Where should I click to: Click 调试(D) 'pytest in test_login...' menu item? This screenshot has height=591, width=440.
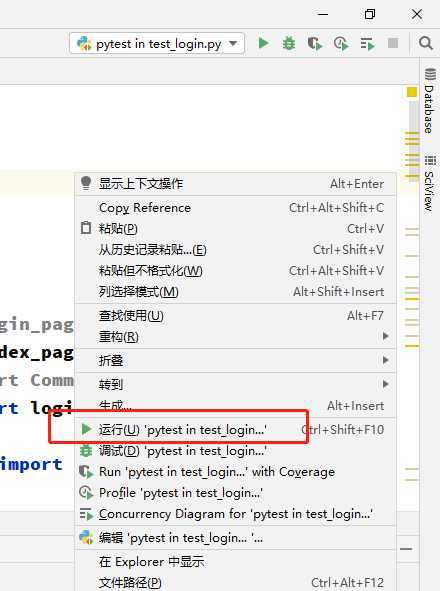[x=235, y=451]
